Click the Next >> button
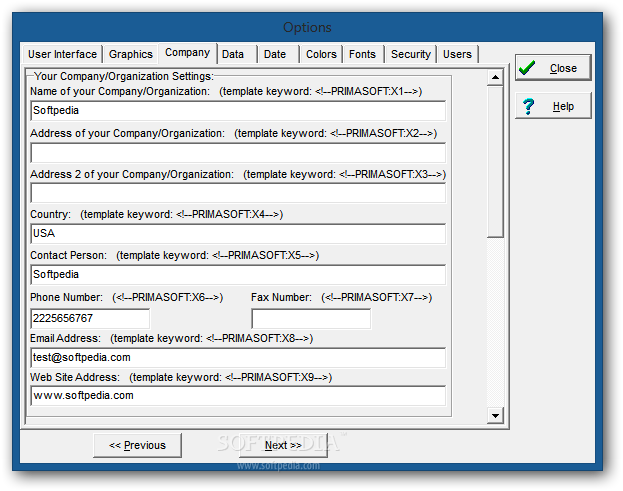The height and width of the screenshot is (491, 623). [283, 445]
